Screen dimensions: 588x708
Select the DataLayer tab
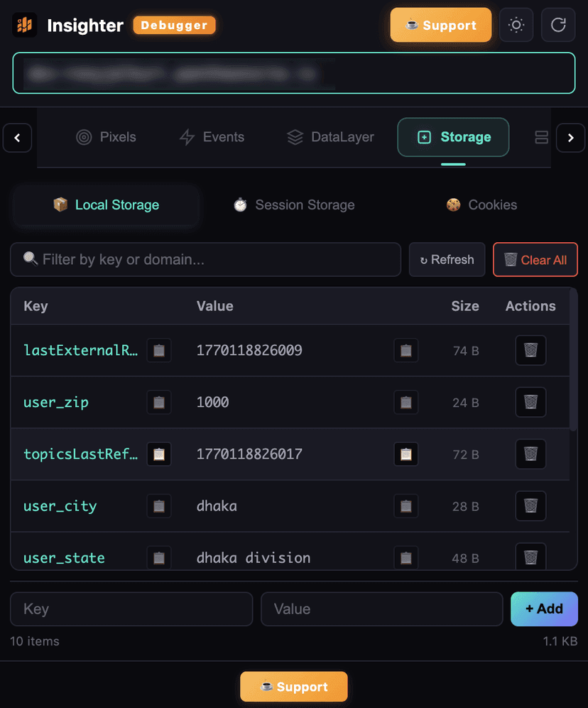tap(330, 137)
